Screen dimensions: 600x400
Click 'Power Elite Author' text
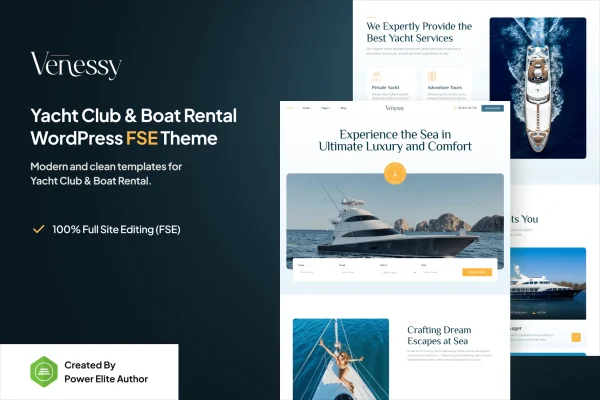106,379
